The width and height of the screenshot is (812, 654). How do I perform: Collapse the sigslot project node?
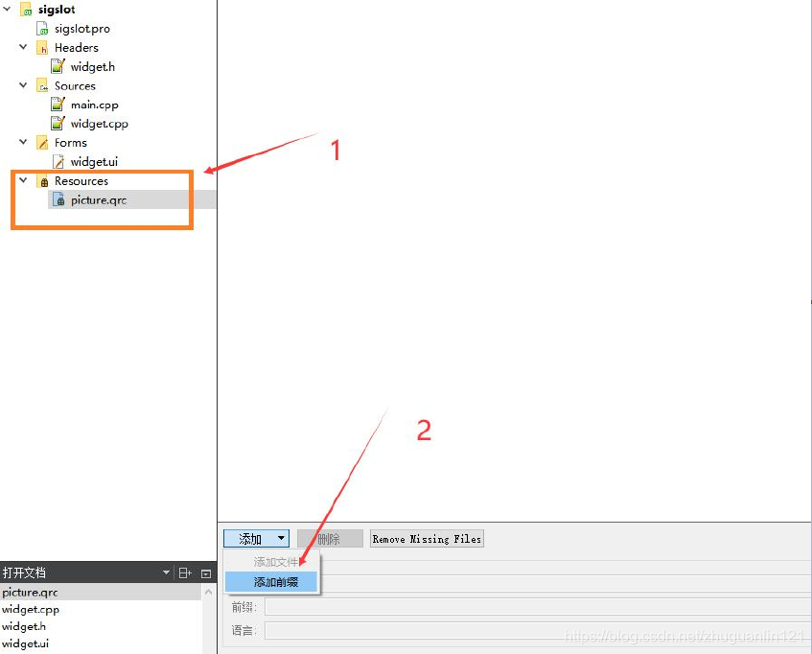(8, 9)
